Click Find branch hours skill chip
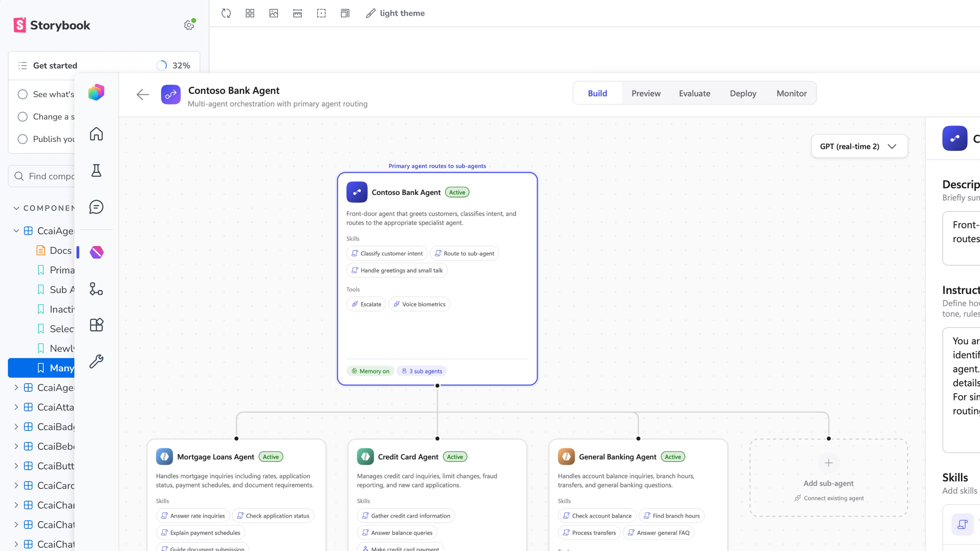 pyautogui.click(x=671, y=516)
